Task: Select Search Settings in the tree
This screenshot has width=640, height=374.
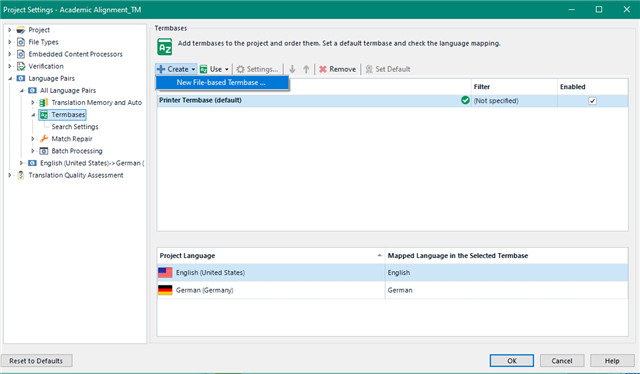Action: 75,127
